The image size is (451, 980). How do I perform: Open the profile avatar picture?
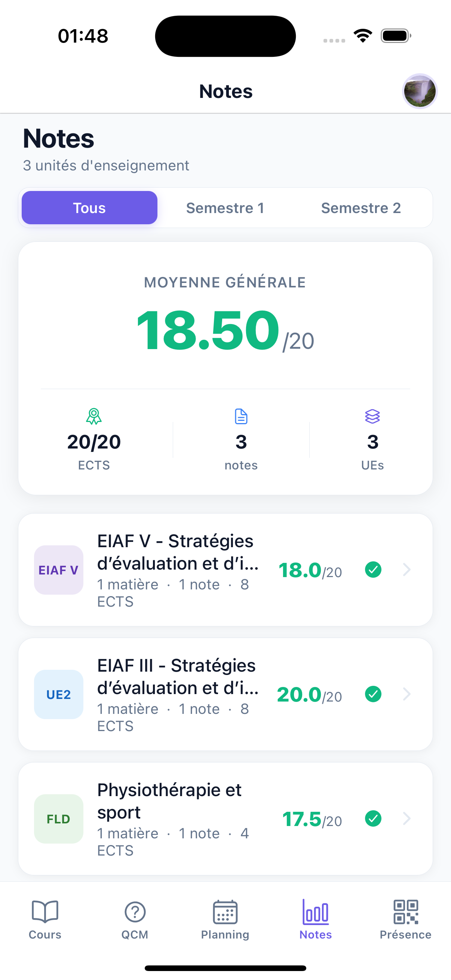tap(420, 91)
